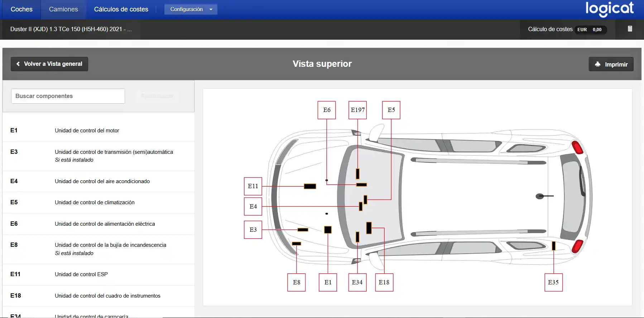Switch to the Camiones tab
Image resolution: width=644 pixels, height=318 pixels.
click(x=63, y=9)
